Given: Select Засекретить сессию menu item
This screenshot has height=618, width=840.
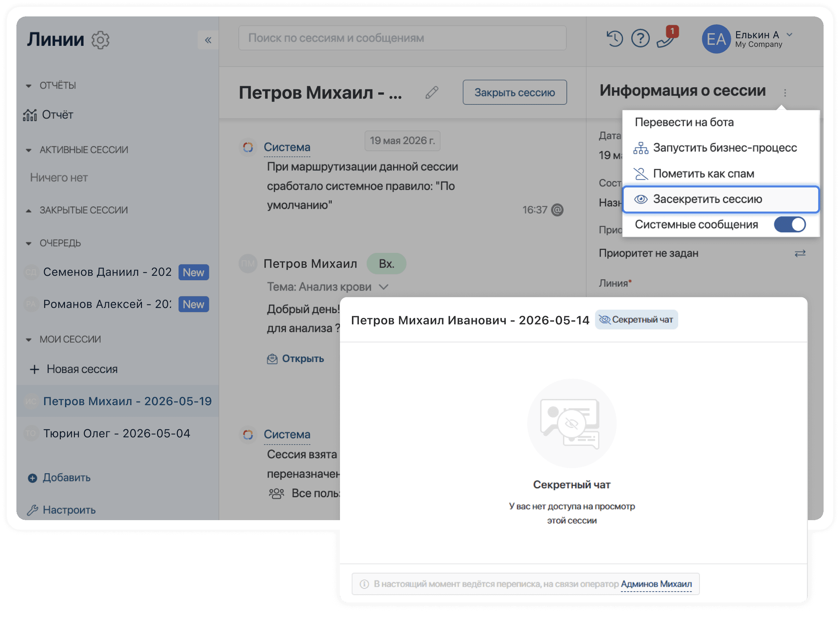Looking at the screenshot, I should pyautogui.click(x=721, y=199).
